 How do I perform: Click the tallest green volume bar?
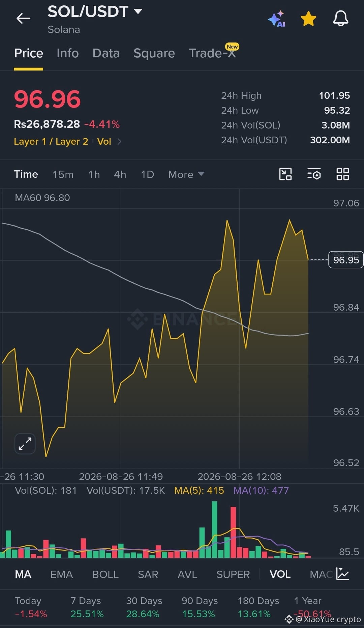214,529
